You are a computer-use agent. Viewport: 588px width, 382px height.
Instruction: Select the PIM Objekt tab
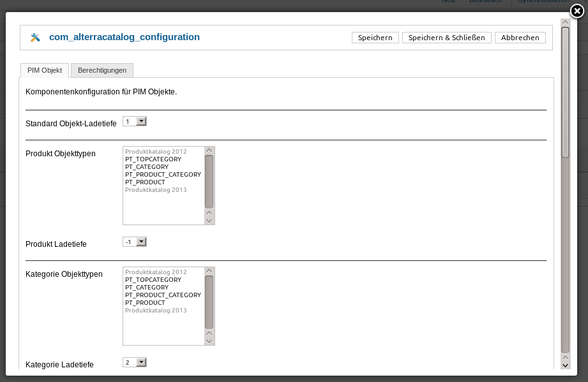(45, 70)
